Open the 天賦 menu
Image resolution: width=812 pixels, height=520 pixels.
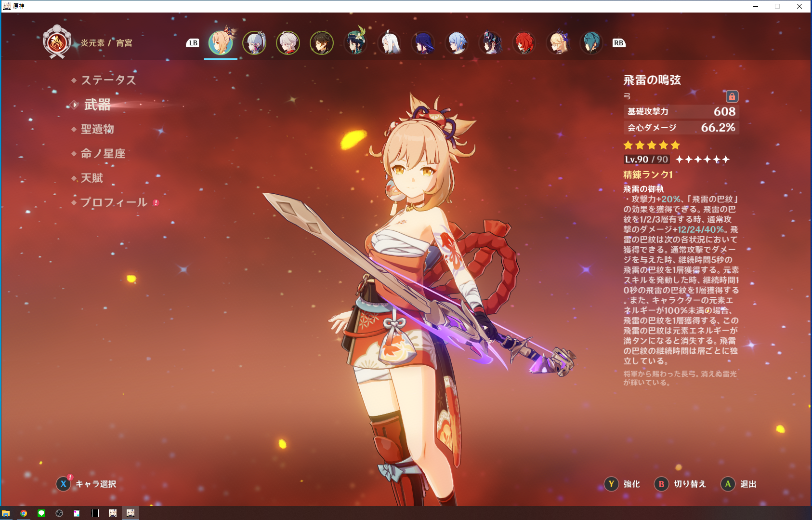[x=92, y=178]
